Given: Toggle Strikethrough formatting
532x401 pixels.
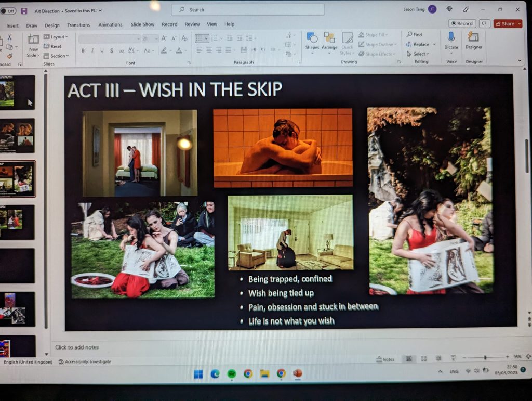Looking at the screenshot, I should (x=122, y=50).
